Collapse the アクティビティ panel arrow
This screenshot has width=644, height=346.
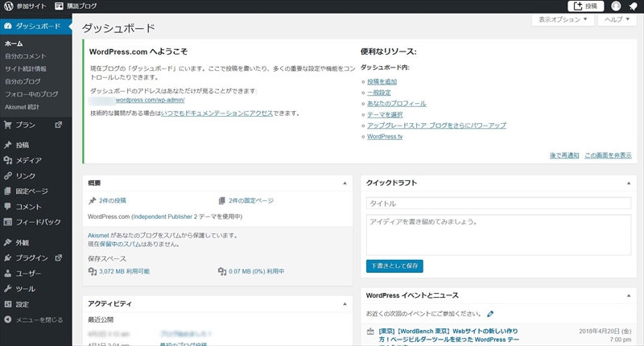pyautogui.click(x=345, y=303)
